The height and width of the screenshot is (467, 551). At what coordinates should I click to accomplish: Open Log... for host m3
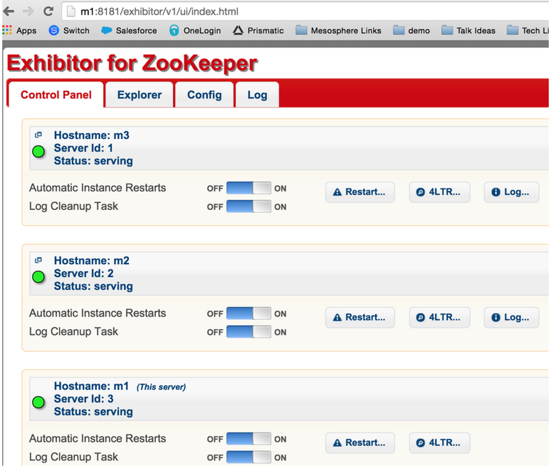tap(511, 192)
